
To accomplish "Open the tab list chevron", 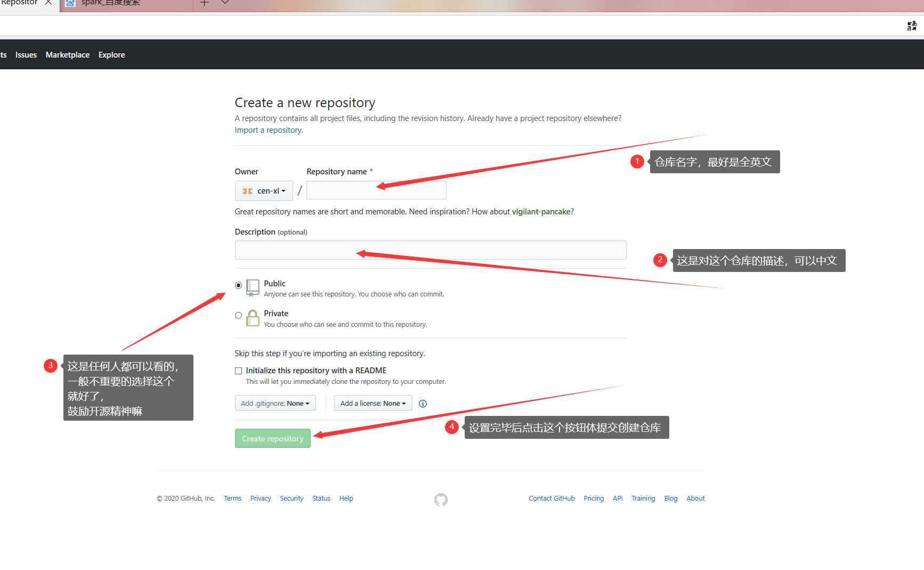I will point(225,2).
